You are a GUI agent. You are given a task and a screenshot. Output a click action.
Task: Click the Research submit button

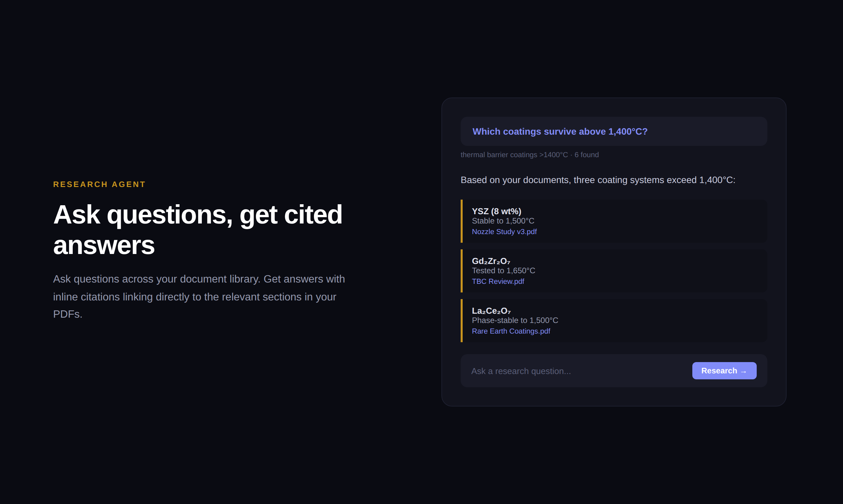(724, 370)
